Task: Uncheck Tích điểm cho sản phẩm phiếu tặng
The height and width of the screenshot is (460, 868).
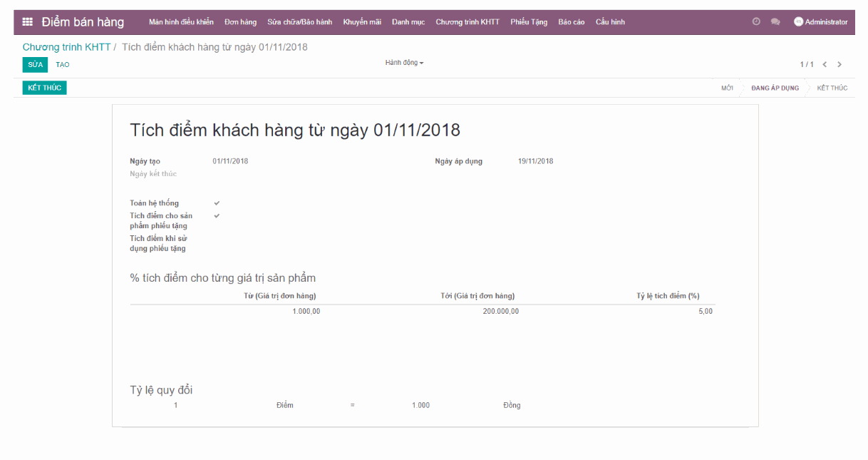Action: coord(216,215)
